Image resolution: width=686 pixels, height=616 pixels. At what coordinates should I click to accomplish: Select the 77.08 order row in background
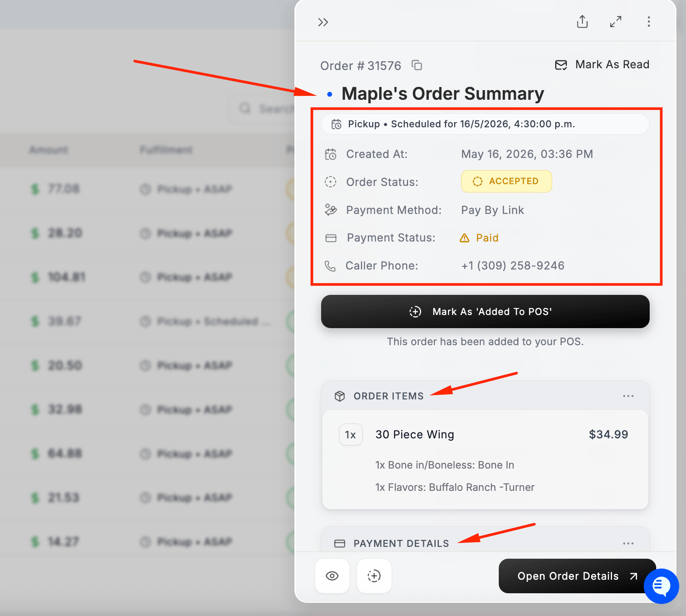click(x=147, y=189)
